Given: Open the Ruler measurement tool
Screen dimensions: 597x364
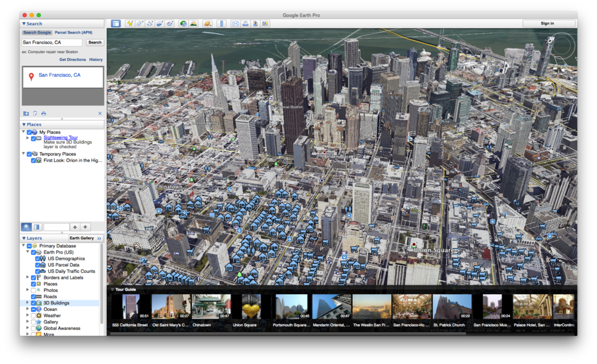Looking at the screenshot, I should click(221, 24).
